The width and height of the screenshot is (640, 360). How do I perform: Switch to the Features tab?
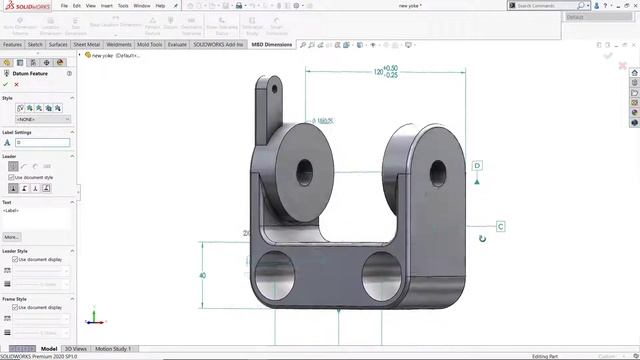pyautogui.click(x=12, y=44)
